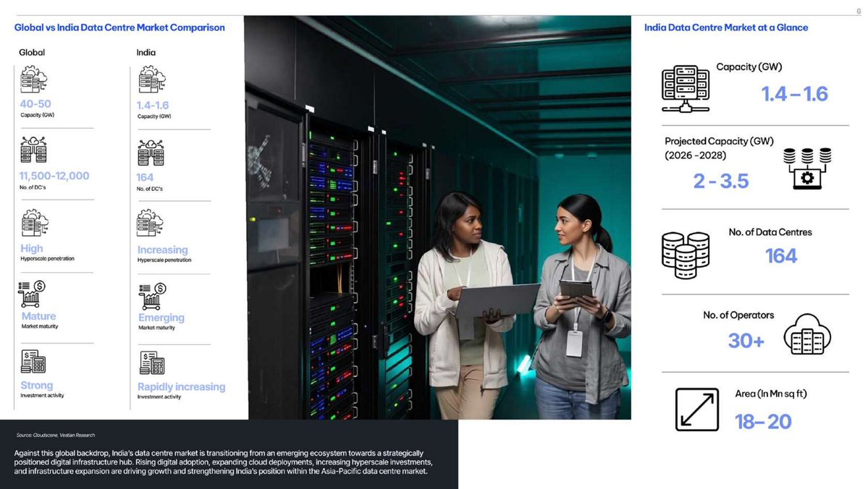Image resolution: width=868 pixels, height=489 pixels.
Task: Click the India No. of DC's icon above '164'
Action: (151, 153)
